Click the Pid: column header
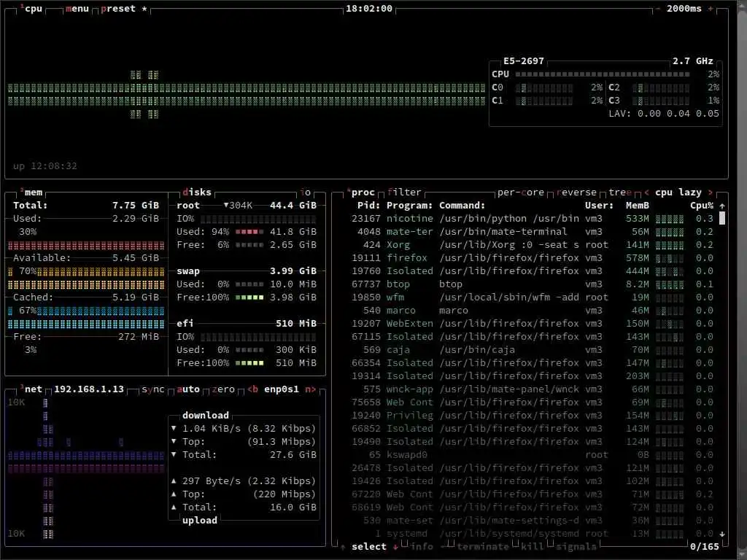The image size is (747, 560). tap(368, 205)
